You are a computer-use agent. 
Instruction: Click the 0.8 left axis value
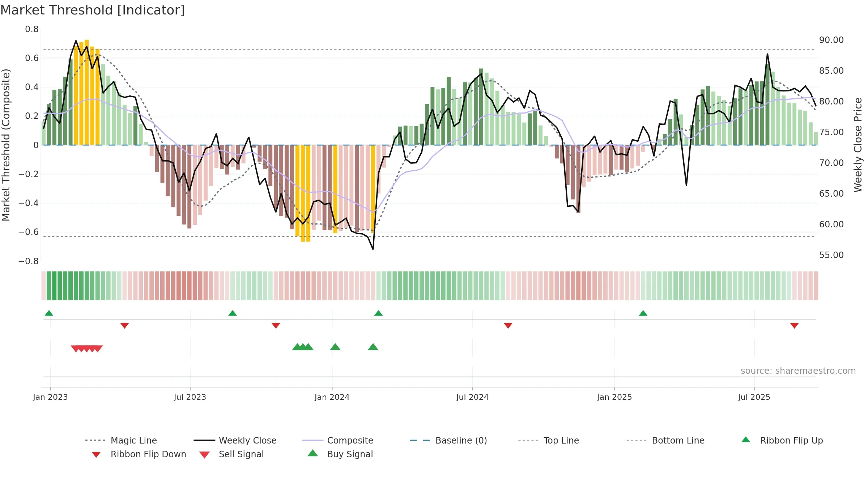(x=32, y=29)
